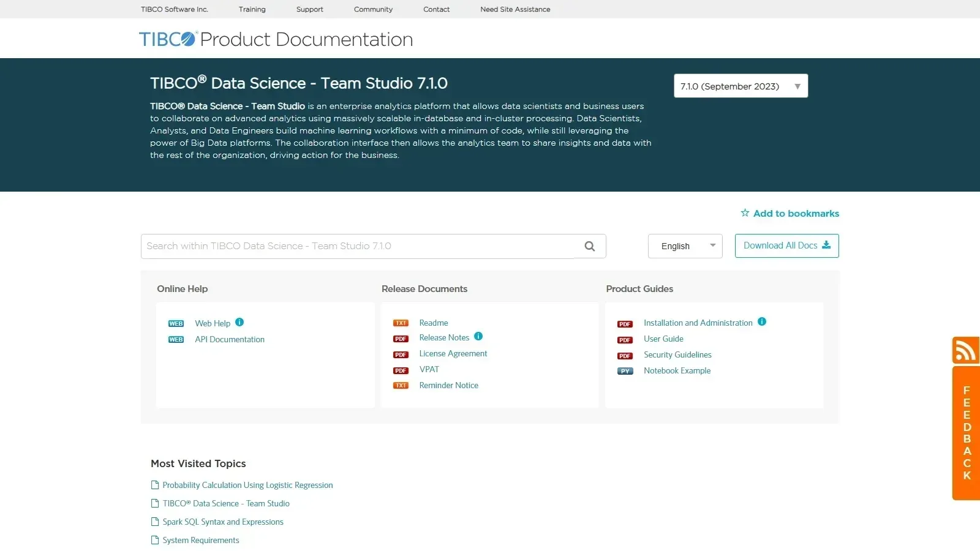This screenshot has width=980, height=551.
Task: Click the info icon next to Release Notes
Action: (x=478, y=336)
